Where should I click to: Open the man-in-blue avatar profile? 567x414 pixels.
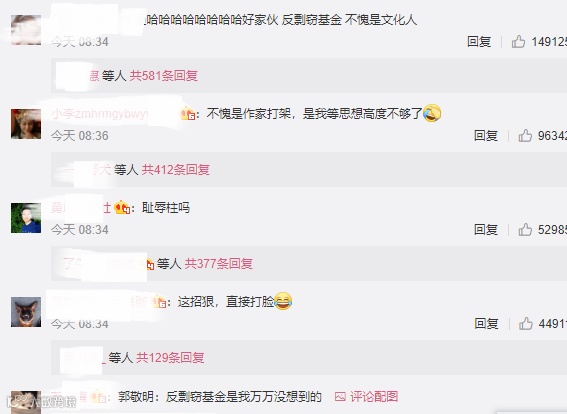[x=26, y=218]
